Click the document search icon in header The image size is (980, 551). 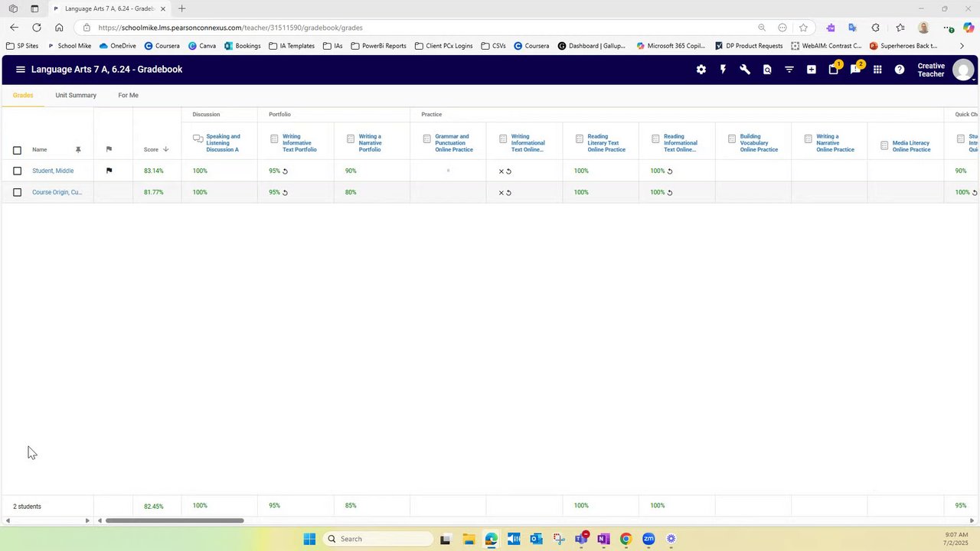click(x=767, y=70)
